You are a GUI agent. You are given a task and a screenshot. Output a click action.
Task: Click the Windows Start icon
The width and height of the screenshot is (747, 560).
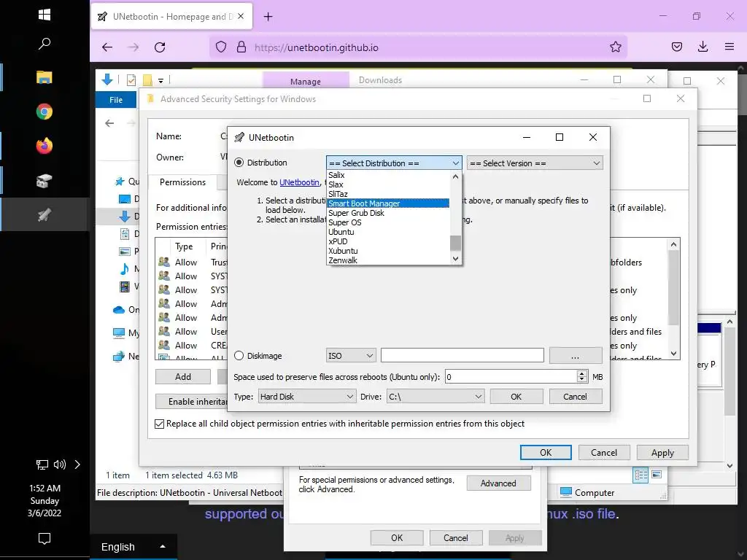click(x=44, y=15)
